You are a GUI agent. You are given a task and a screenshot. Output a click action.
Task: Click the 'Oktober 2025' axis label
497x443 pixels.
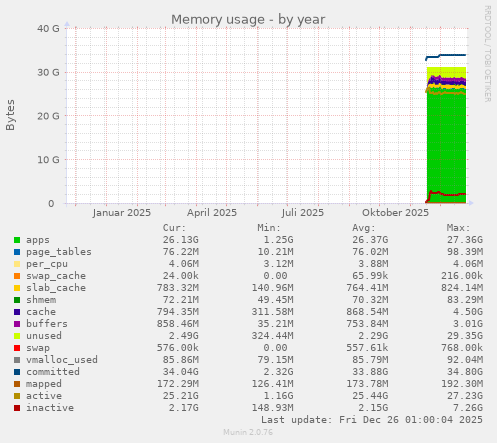click(x=395, y=213)
